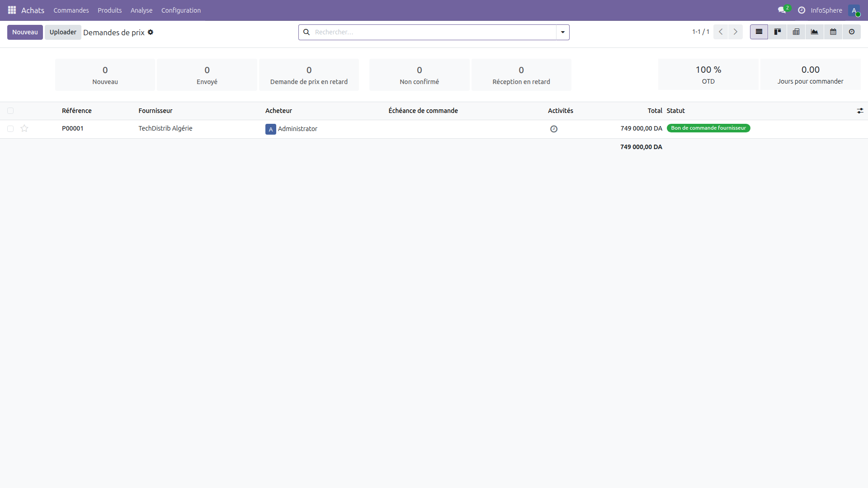Tick the select-all header checkbox
The image size is (868, 488).
(x=10, y=111)
